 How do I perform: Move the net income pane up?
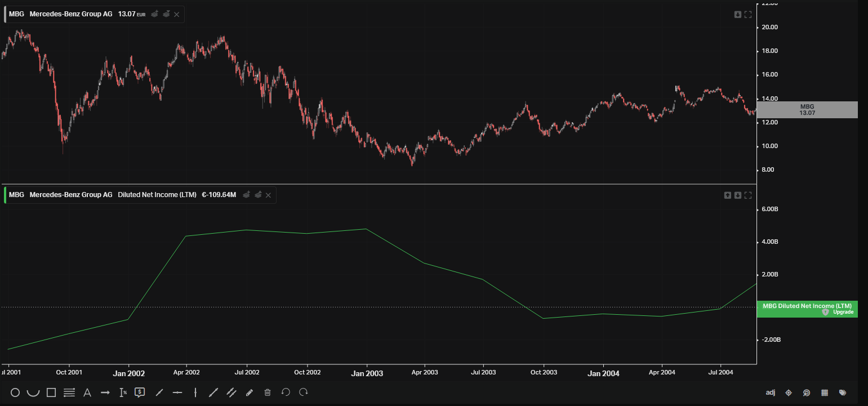(x=728, y=195)
